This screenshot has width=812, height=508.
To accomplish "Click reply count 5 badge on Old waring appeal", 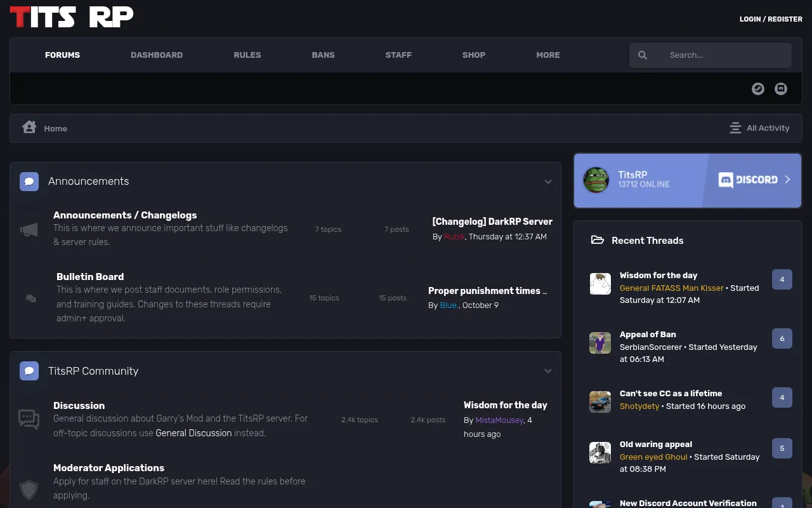I will (782, 448).
